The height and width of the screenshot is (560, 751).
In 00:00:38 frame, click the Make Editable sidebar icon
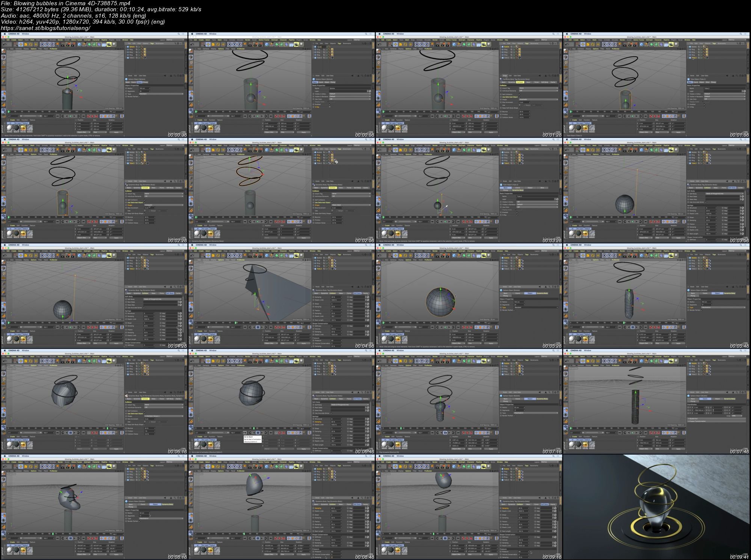coord(3,51)
